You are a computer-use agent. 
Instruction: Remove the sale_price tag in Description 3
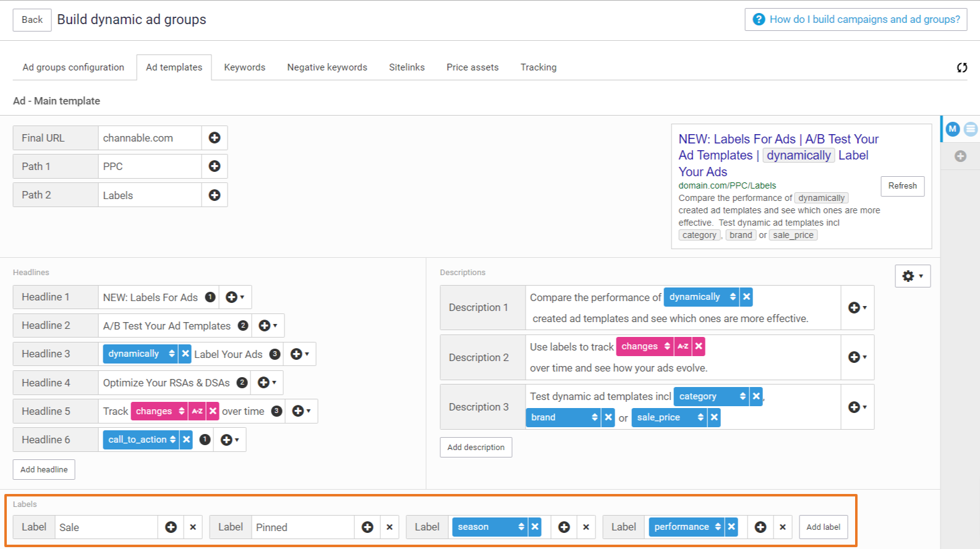pos(714,417)
